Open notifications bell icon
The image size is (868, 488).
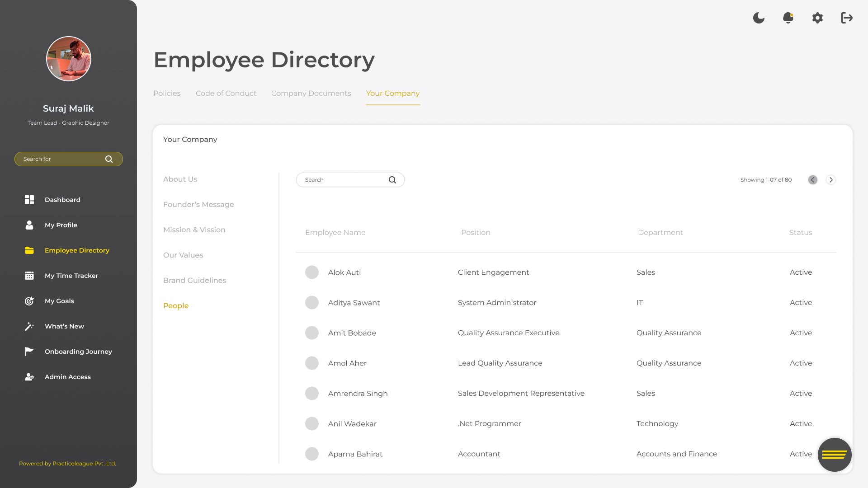(x=788, y=18)
